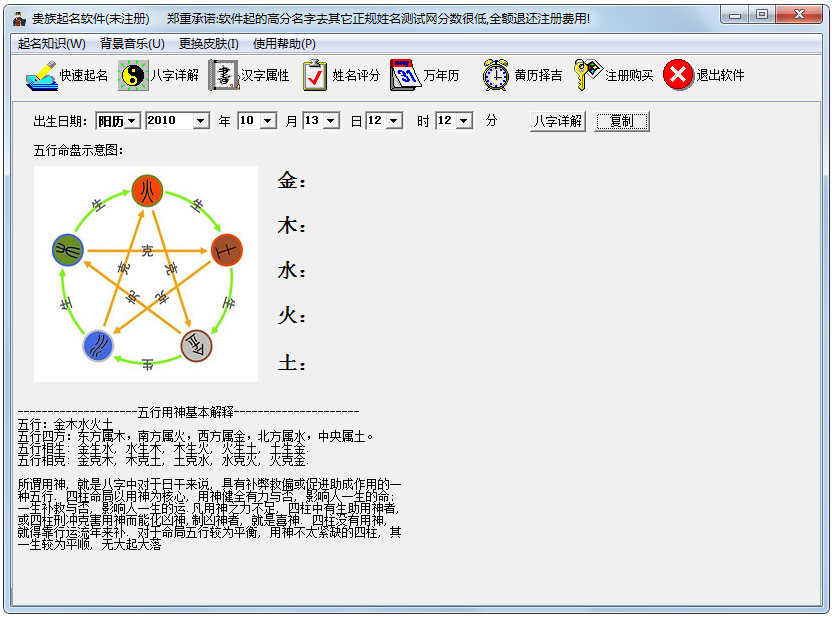Click the app icon in the title bar
Viewport: 832px width, 617px height.
(20, 19)
